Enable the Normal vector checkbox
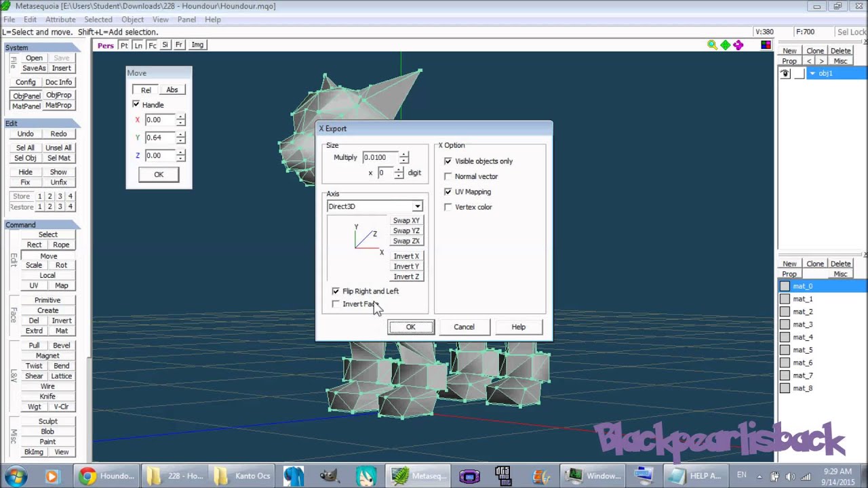This screenshot has height=488, width=868. (x=448, y=176)
